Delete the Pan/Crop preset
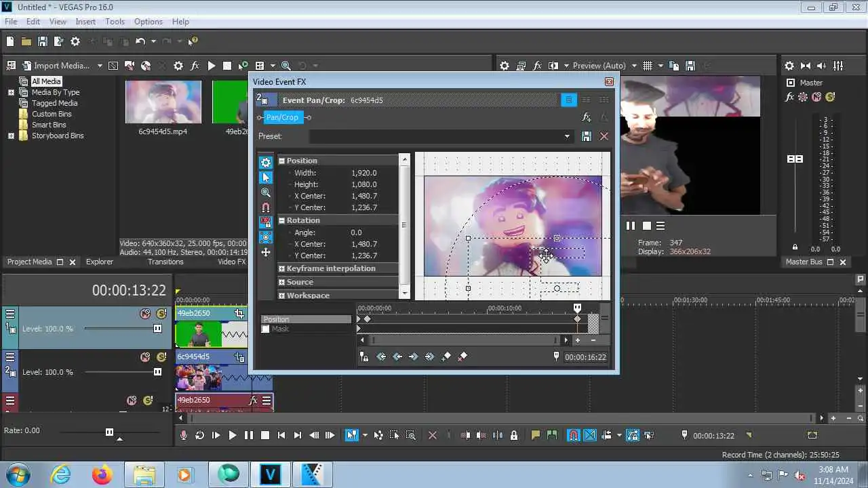 pyautogui.click(x=604, y=136)
